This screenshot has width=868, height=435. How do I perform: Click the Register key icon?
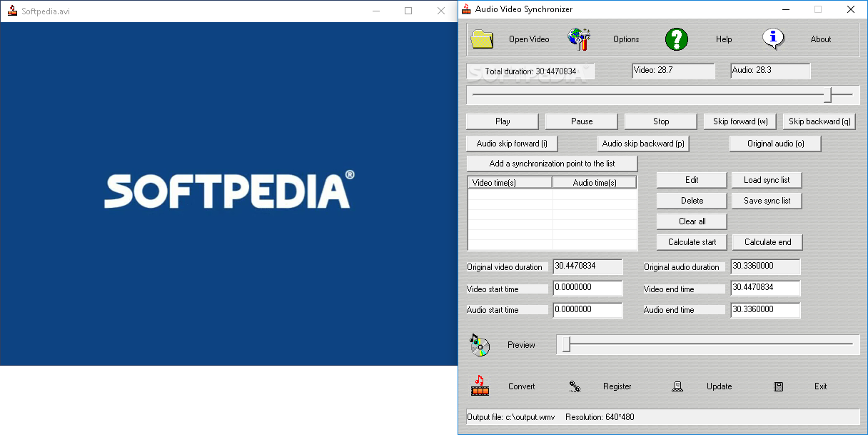point(575,386)
